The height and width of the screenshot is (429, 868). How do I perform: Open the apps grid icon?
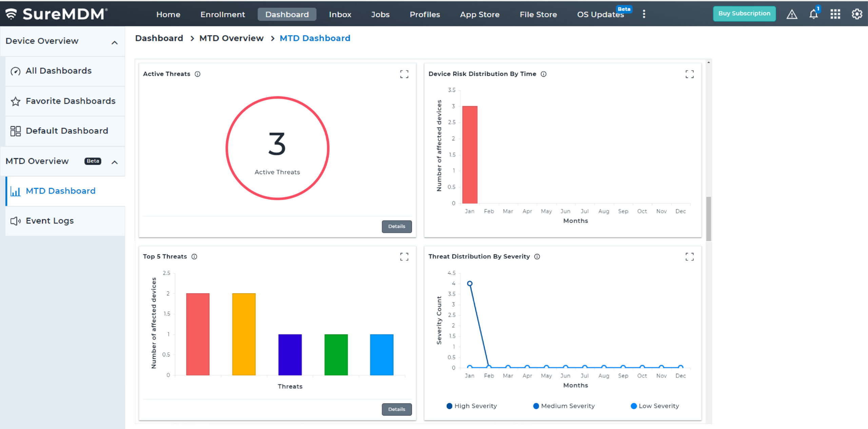tap(835, 14)
